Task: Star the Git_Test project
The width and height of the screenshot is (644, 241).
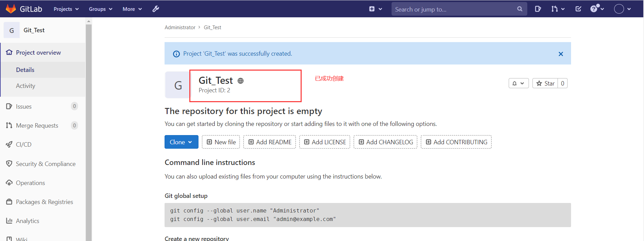Action: 545,84
